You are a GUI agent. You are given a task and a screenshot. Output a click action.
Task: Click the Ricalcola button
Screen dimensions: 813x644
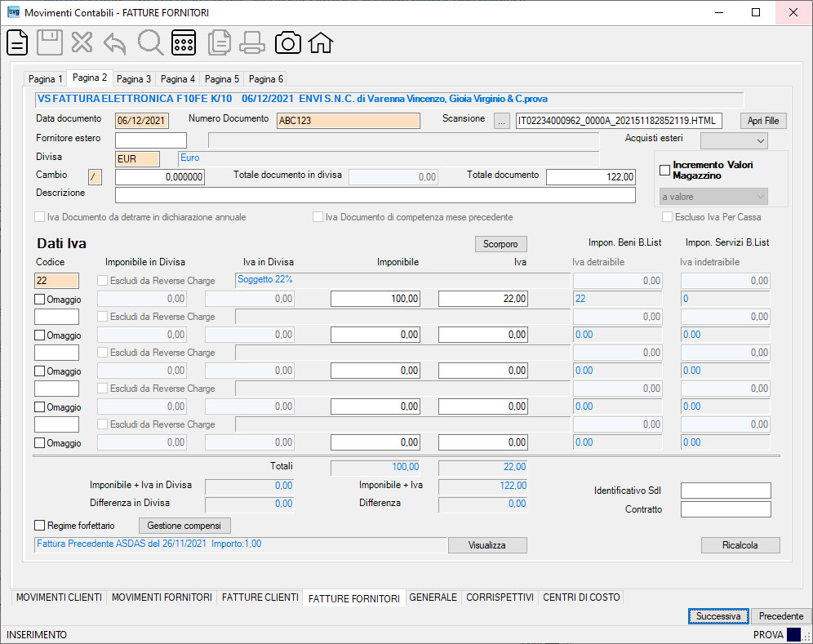[x=740, y=545]
